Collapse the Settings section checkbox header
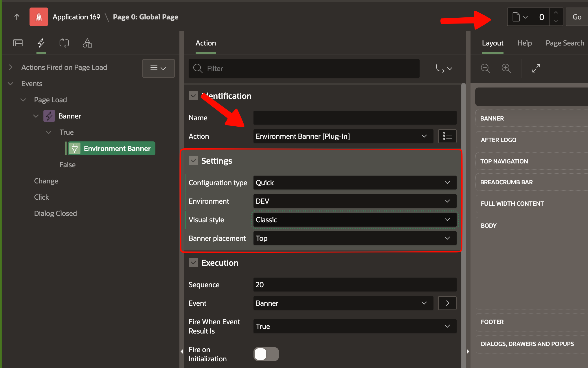The height and width of the screenshot is (368, 588). pos(193,161)
